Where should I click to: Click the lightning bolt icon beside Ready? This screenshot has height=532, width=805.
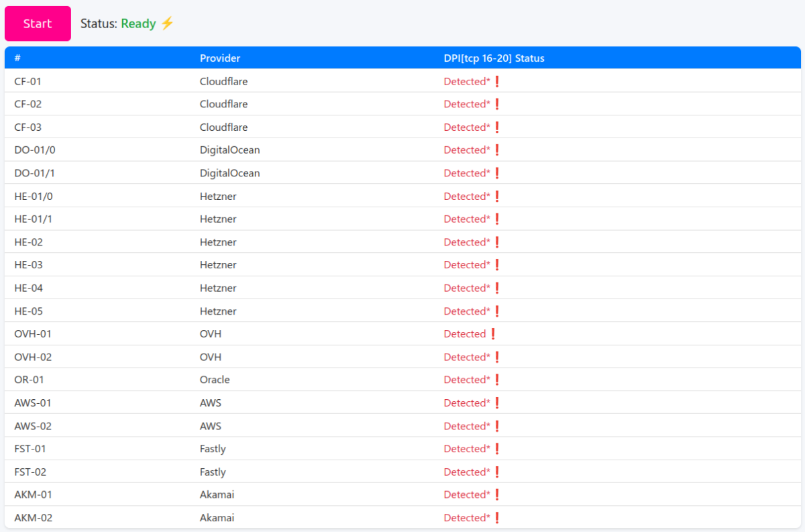[167, 23]
